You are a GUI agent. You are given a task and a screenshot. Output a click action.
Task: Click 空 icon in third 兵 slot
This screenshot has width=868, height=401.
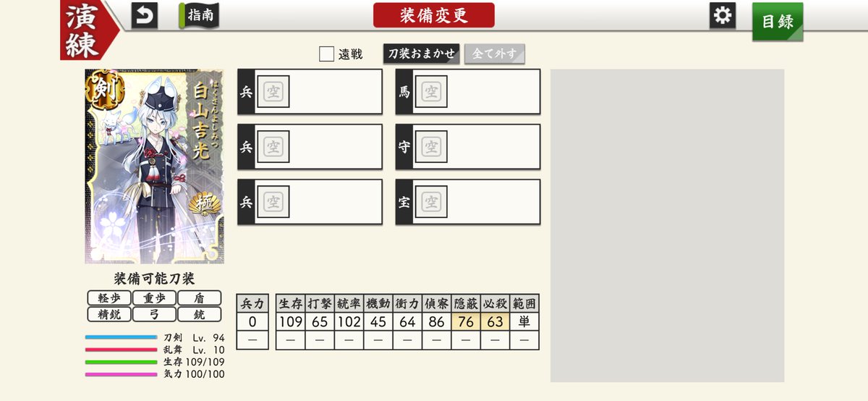coord(273,202)
